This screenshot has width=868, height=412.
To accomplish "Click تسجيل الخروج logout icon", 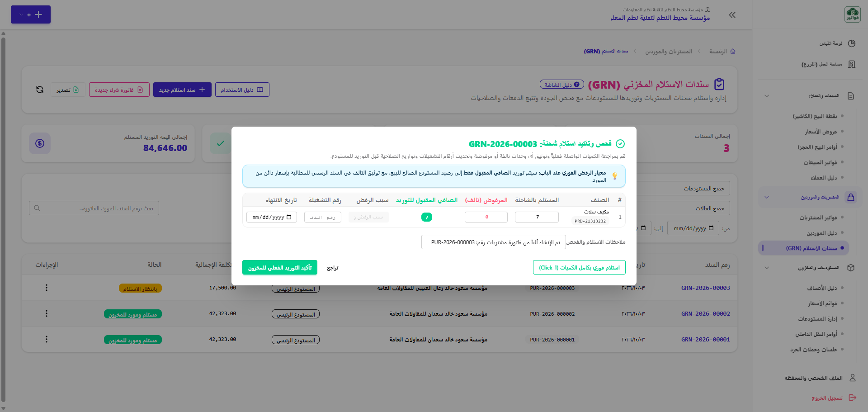I will tap(853, 398).
